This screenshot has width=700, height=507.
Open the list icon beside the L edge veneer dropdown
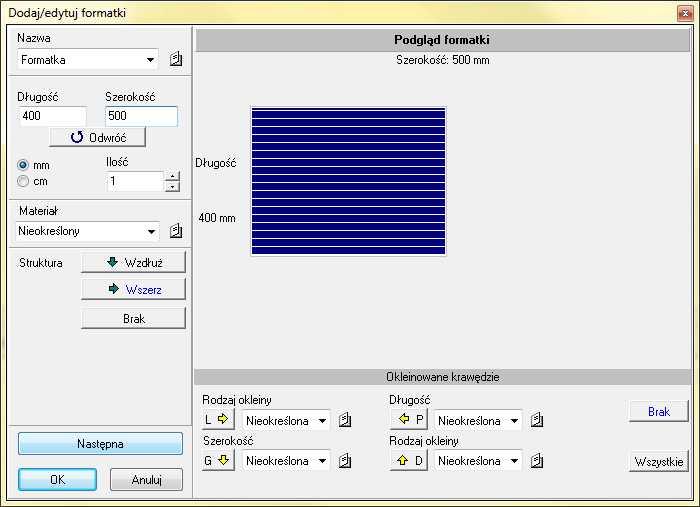[x=345, y=420]
